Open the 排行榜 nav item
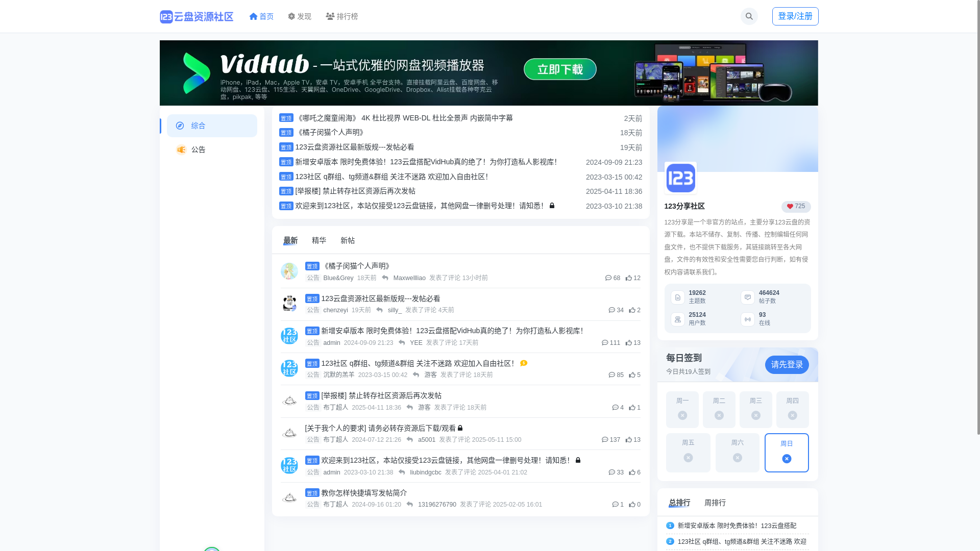This screenshot has height=551, width=980. [342, 16]
